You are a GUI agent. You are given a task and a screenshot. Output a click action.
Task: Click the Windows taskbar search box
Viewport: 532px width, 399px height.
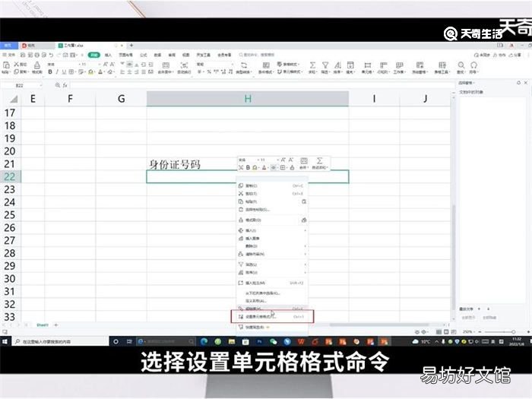[60, 341]
